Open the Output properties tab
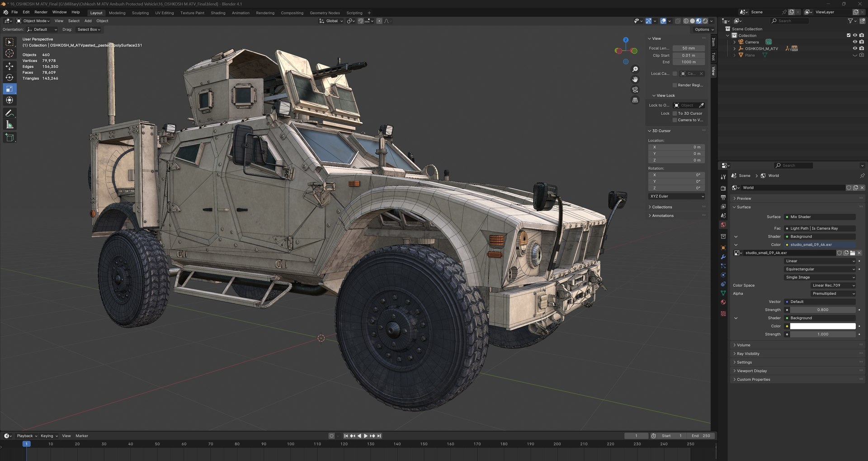Screen dimensions: 868x461 click(723, 197)
